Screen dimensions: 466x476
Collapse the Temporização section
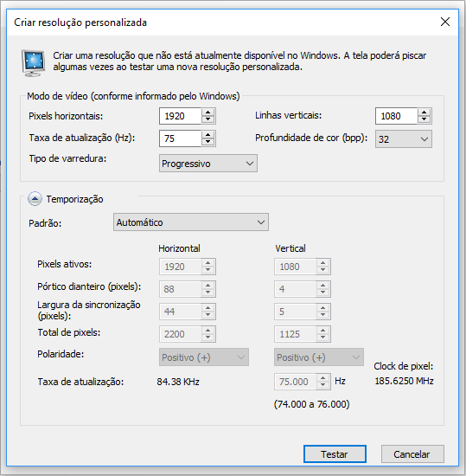(35, 199)
